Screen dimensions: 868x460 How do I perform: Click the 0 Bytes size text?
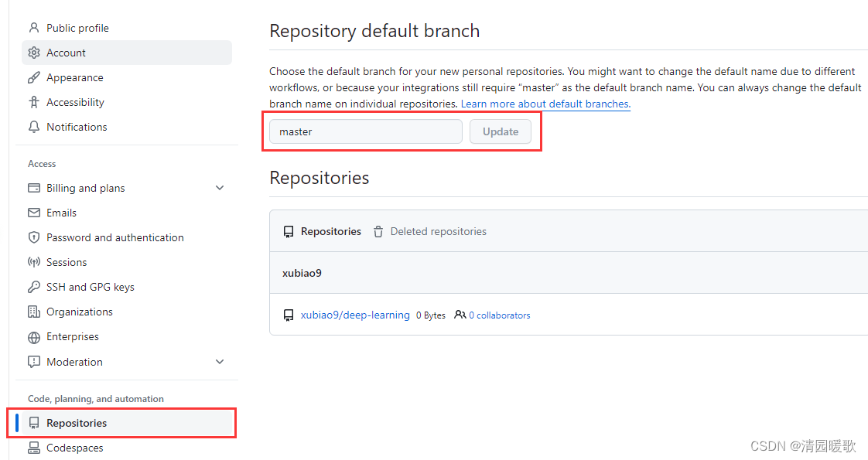(431, 315)
